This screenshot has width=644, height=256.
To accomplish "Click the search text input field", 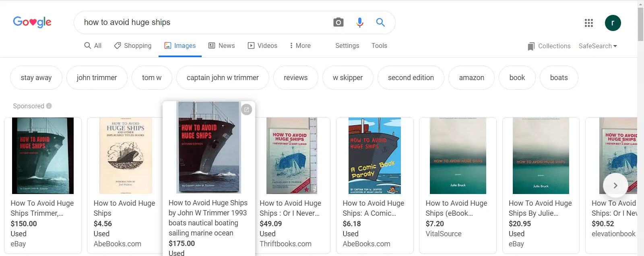I will point(201,23).
